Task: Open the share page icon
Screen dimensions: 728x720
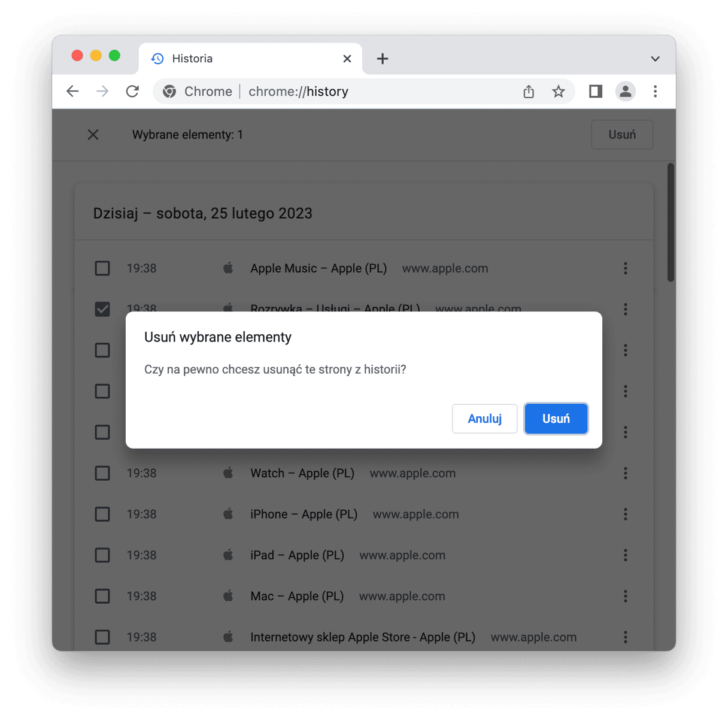Action: tap(529, 91)
